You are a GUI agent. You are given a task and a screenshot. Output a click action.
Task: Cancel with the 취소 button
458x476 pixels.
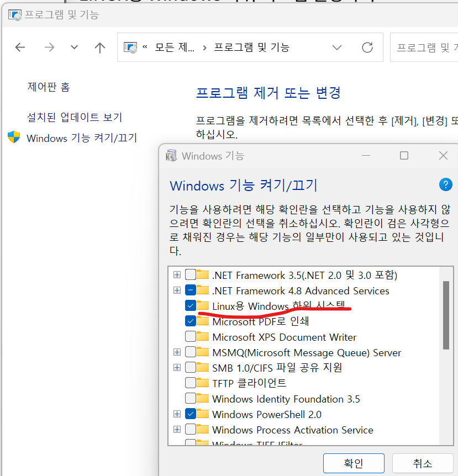(423, 463)
